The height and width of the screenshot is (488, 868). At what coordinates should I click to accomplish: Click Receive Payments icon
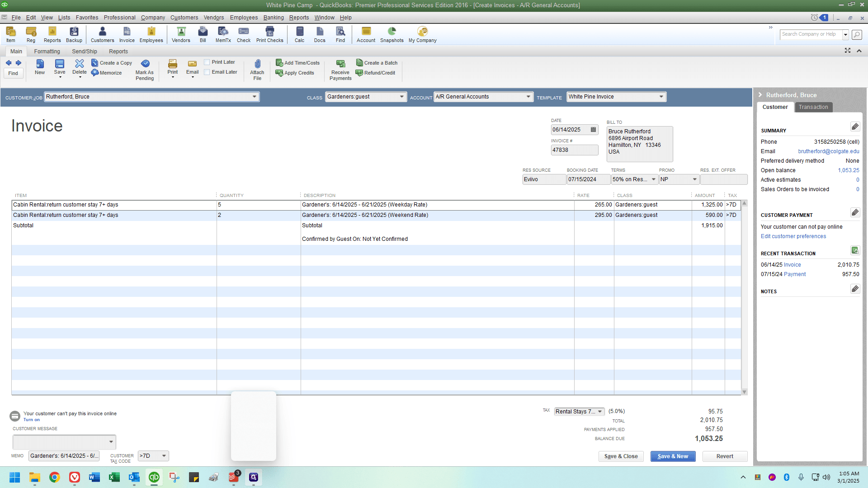pos(340,70)
